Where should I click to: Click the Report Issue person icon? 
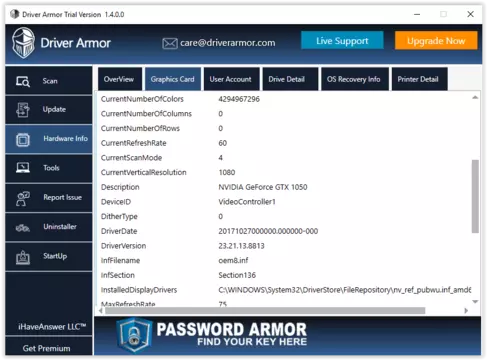pyautogui.click(x=23, y=198)
